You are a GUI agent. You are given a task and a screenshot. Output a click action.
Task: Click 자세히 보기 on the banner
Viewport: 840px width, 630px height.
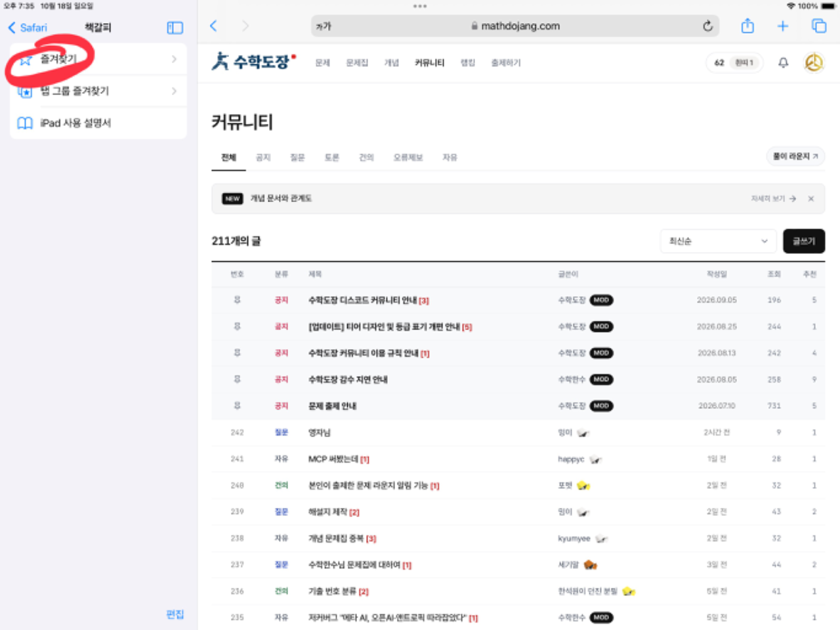point(774,198)
